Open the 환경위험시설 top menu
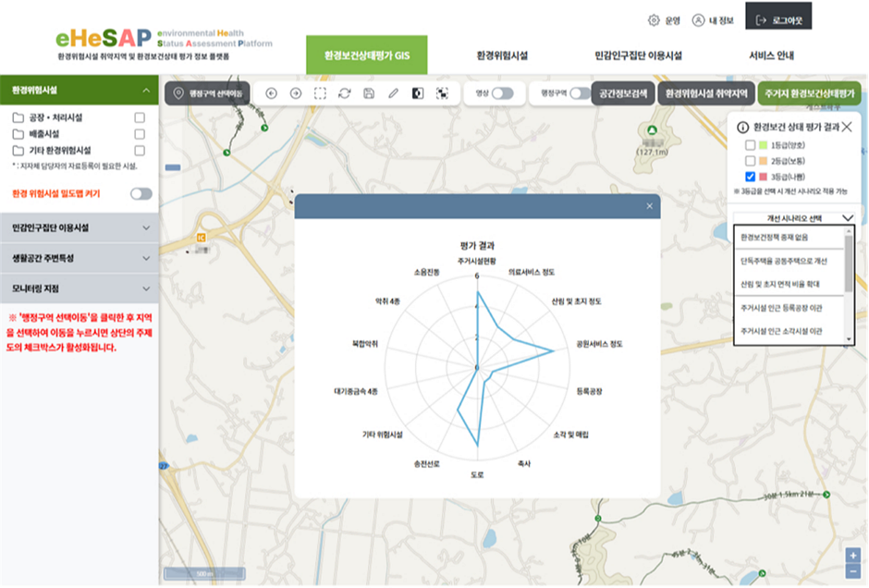The image size is (869, 588). [502, 55]
